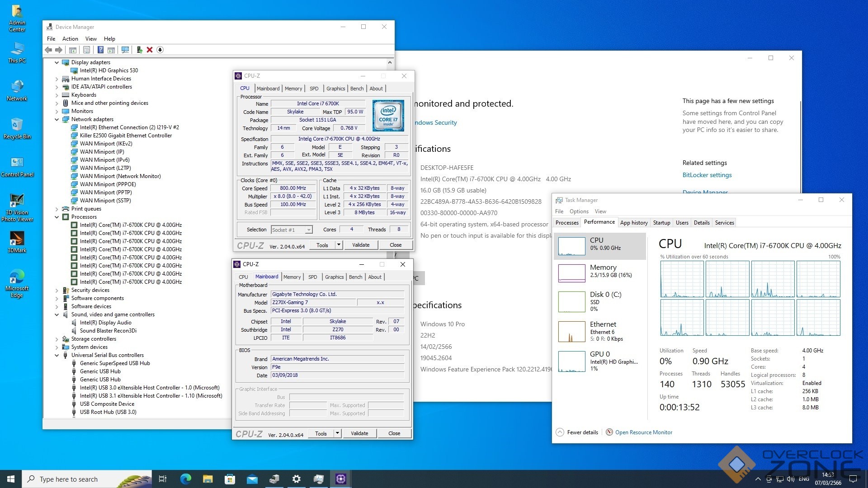Click the red X Uninstall device icon
Screen dimensions: 868x488
[150, 50]
